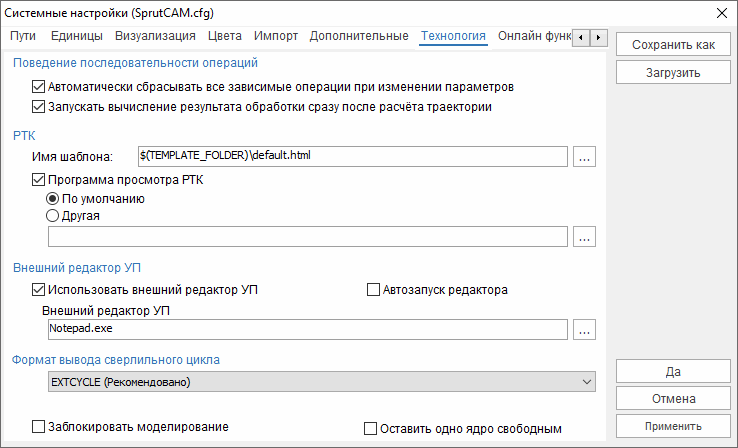Click the empty viewer program path field
The image size is (738, 448).
[308, 236]
